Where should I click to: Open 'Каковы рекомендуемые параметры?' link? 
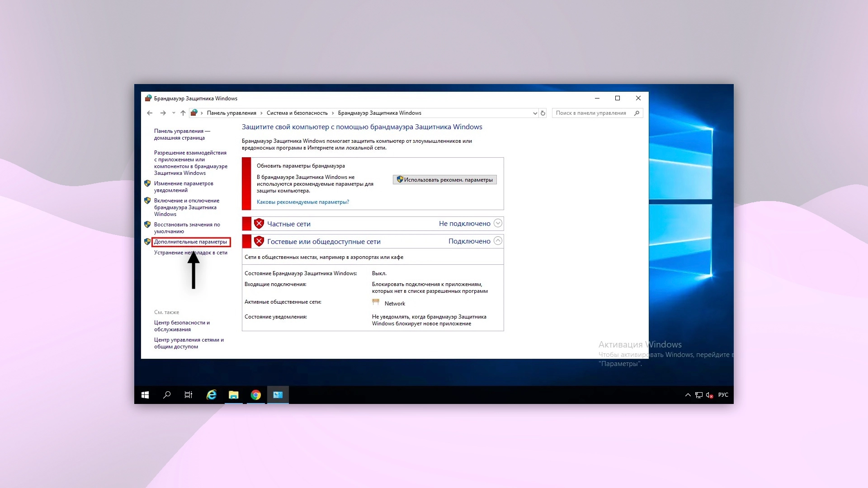pos(302,202)
